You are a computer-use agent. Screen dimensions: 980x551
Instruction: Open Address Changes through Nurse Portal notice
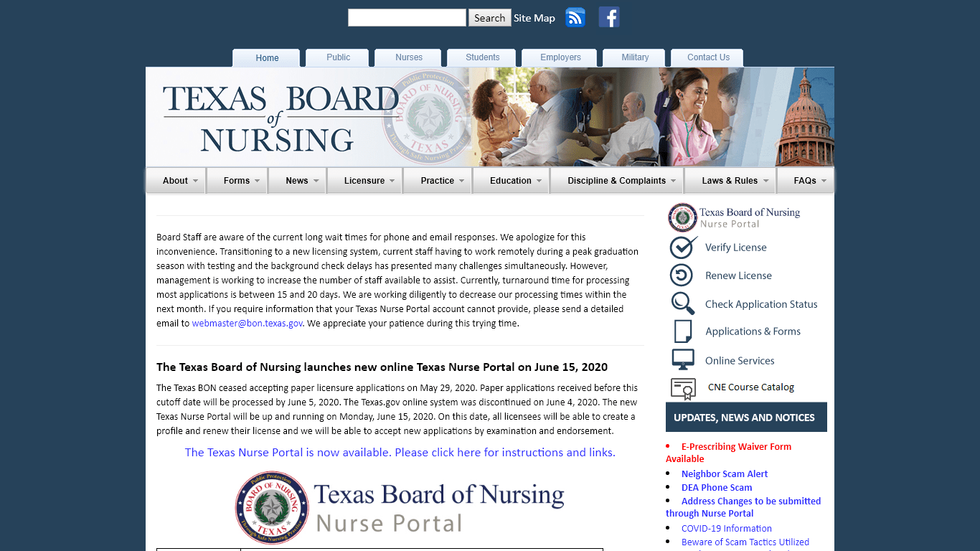click(743, 507)
